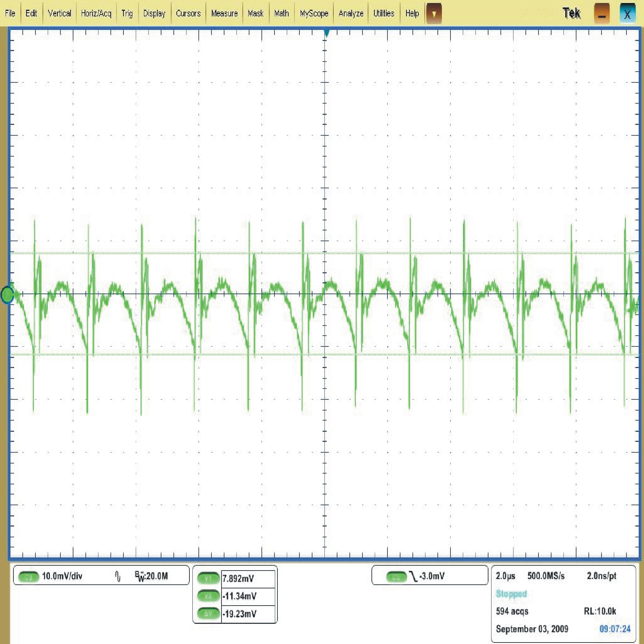Click the Stopped acquisition status text
Image resolution: width=644 pixels, height=644 pixels.
511,594
